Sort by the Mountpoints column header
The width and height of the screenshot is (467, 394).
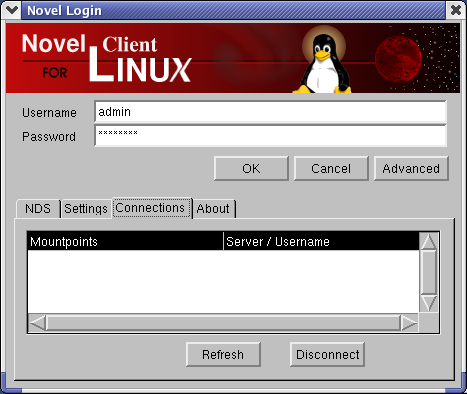[x=125, y=241]
